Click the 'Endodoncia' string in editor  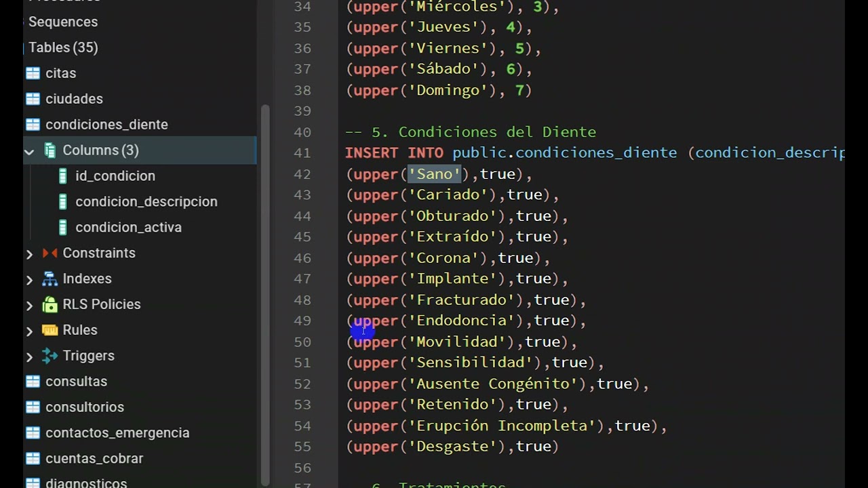[461, 321]
